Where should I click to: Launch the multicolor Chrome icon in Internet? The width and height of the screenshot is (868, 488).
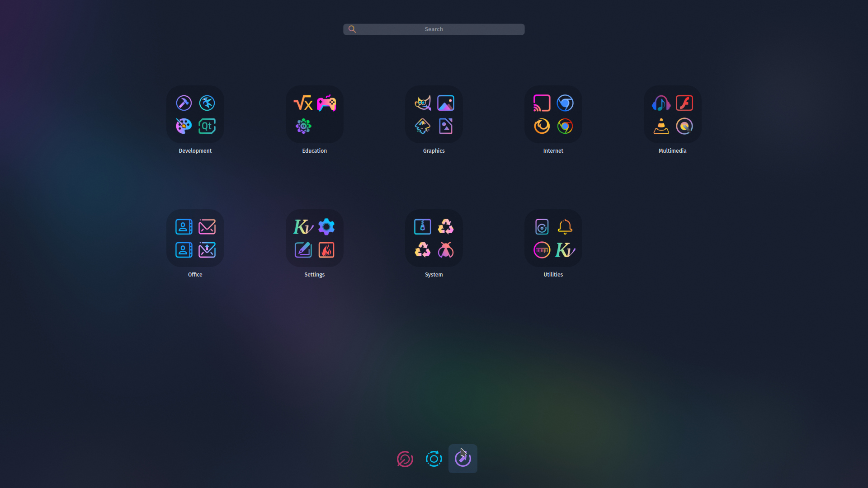(x=565, y=126)
